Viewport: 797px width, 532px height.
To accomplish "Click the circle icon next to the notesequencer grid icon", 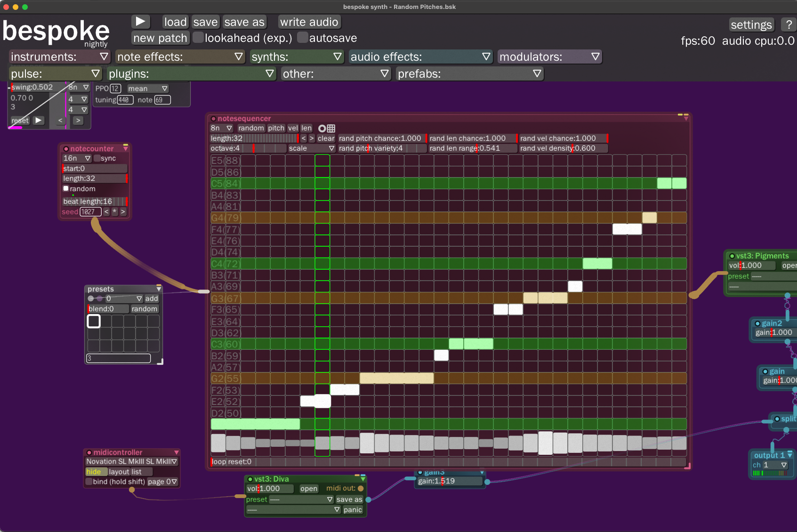I will point(322,128).
